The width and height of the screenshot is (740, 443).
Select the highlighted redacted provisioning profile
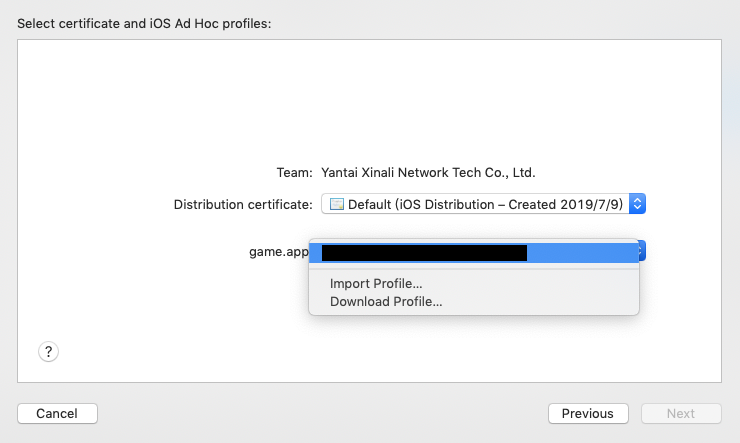(474, 253)
